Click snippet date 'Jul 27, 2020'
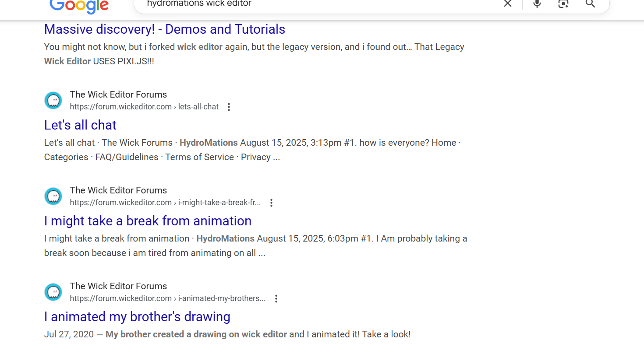The height and width of the screenshot is (347, 644). tap(69, 334)
